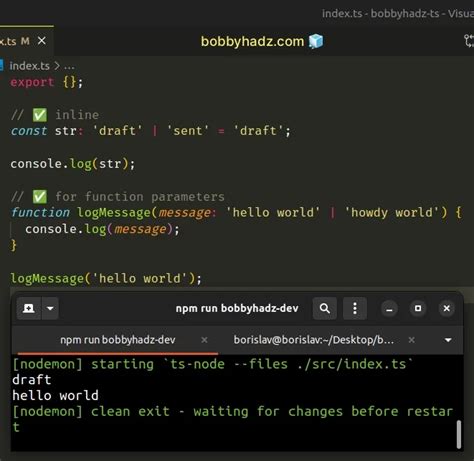474x461 pixels.
Task: Click 'console.log(message);' line
Action: [x=102, y=229]
